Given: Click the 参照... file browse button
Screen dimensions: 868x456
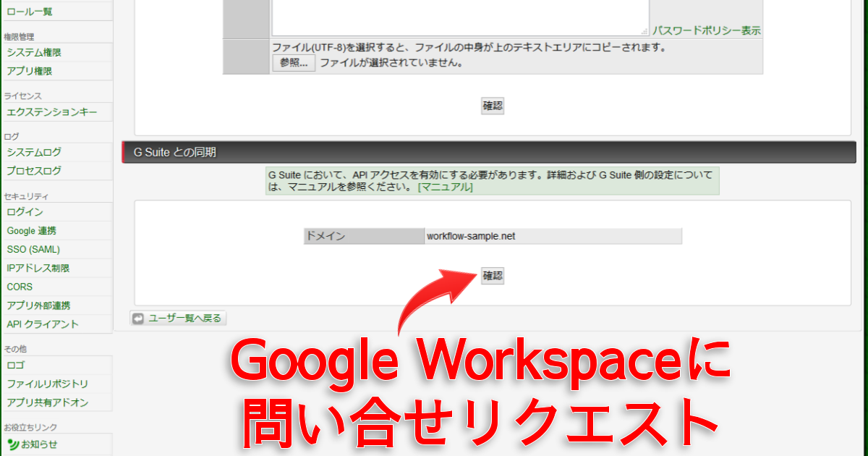Looking at the screenshot, I should click(294, 63).
